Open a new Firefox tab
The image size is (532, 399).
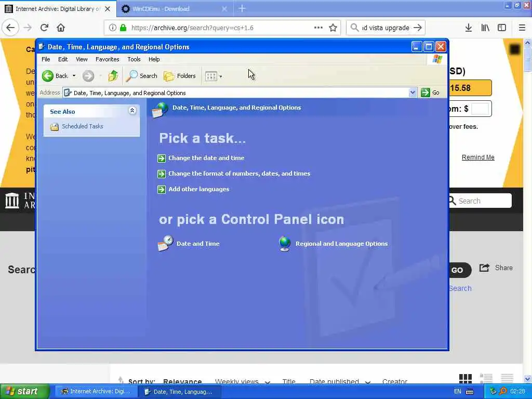242,8
